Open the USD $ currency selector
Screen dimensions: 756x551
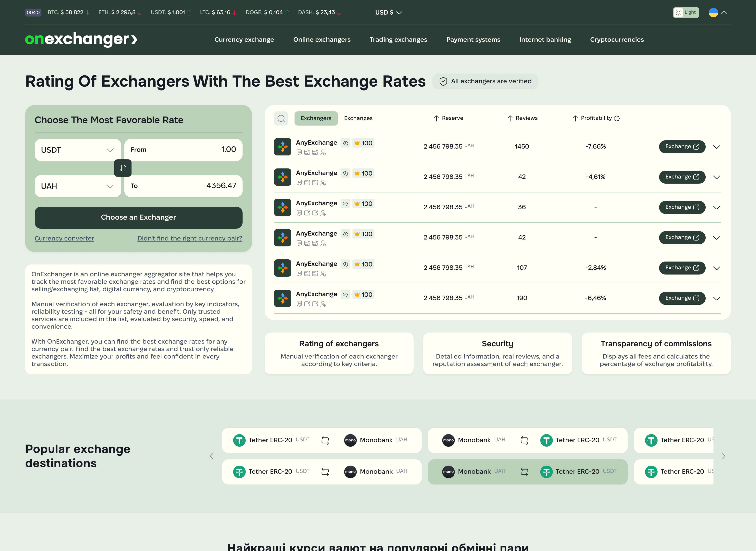coord(388,13)
